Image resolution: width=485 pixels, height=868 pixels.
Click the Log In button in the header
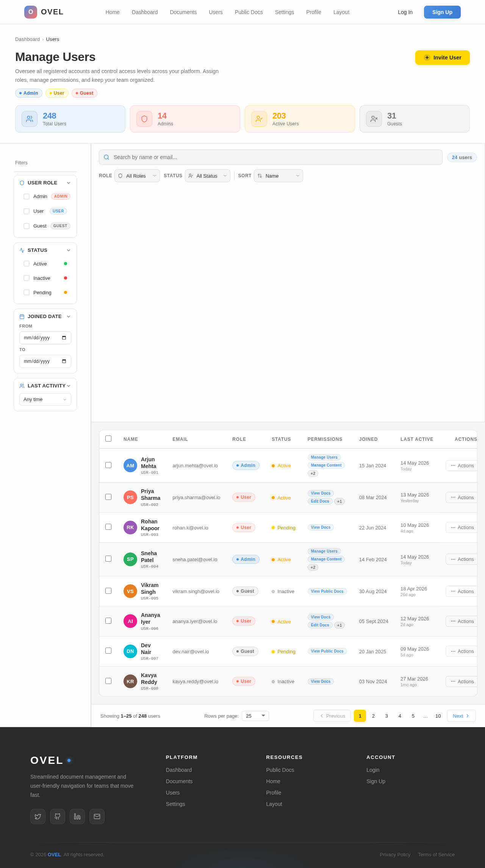pyautogui.click(x=405, y=12)
